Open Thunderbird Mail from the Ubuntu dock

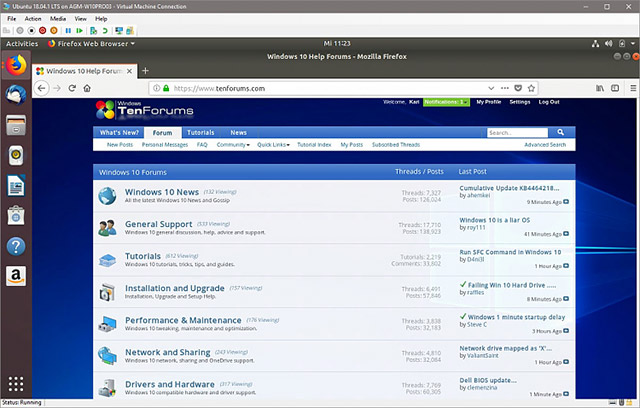[16, 94]
